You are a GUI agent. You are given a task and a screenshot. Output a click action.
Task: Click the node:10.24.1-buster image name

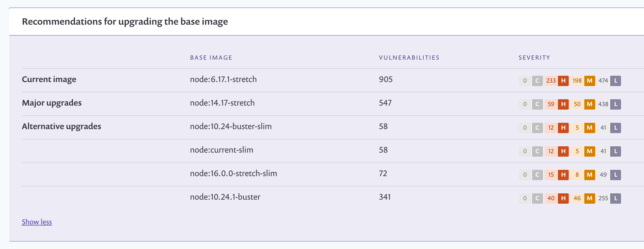click(x=225, y=197)
